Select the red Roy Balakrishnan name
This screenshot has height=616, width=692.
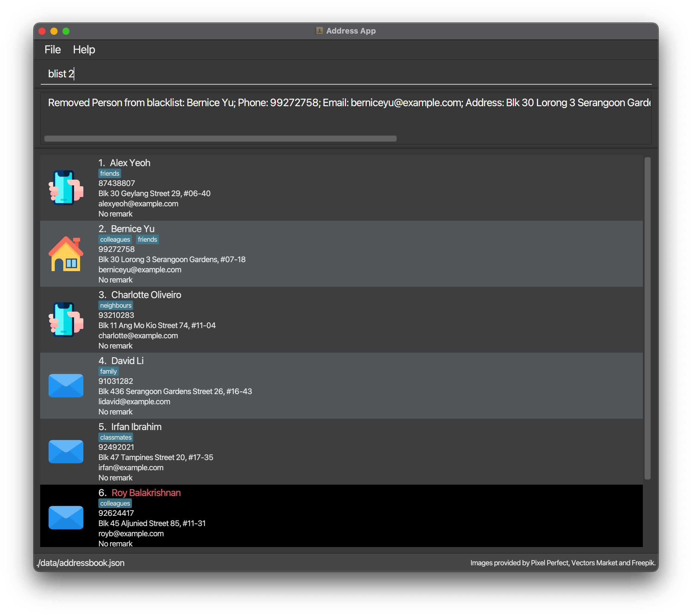tap(146, 493)
